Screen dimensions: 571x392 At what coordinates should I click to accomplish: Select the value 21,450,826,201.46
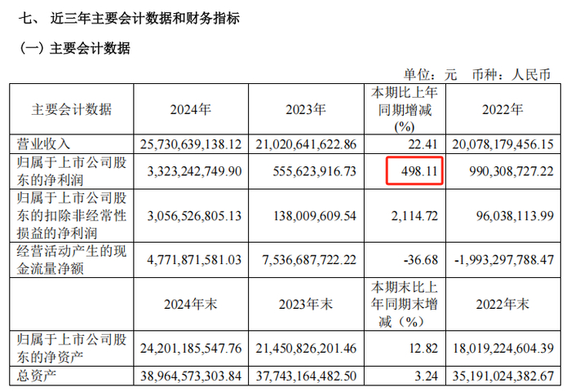click(306, 348)
